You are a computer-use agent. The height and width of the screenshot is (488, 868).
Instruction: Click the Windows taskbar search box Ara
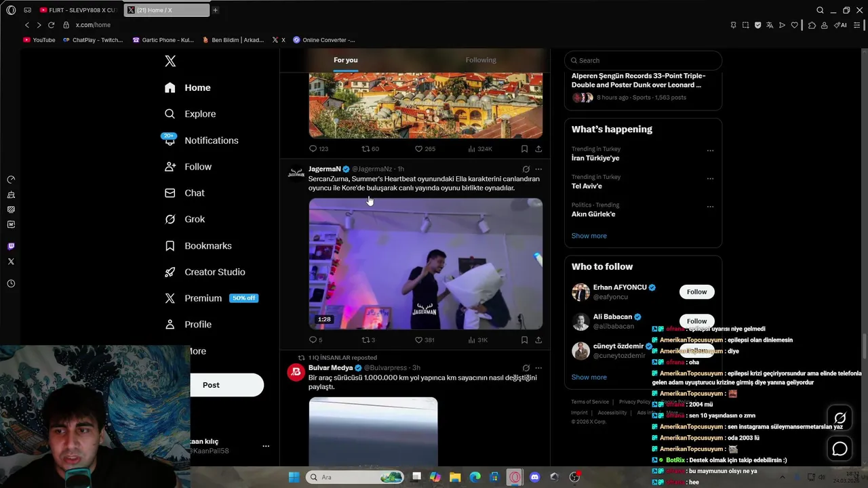[x=355, y=477]
